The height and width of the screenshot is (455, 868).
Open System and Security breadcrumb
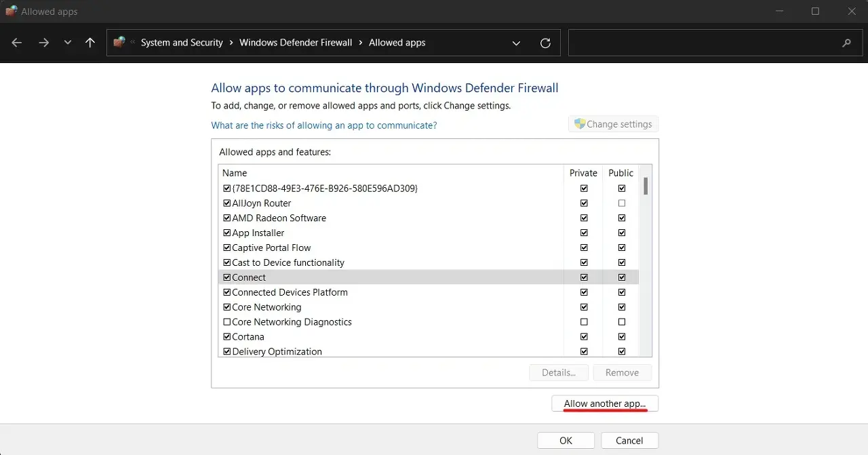coord(182,43)
